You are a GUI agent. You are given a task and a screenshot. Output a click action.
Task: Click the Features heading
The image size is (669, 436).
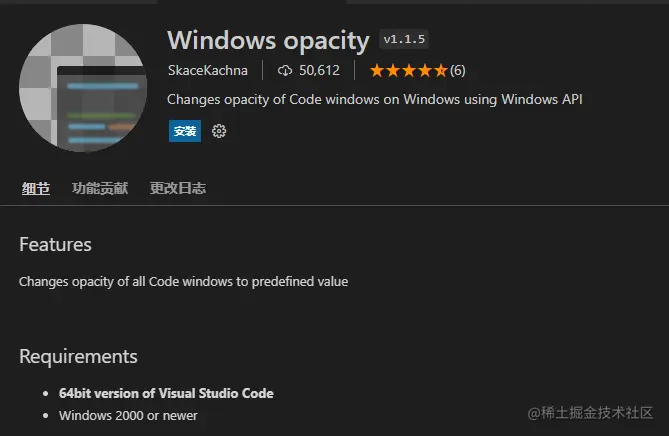tap(55, 245)
